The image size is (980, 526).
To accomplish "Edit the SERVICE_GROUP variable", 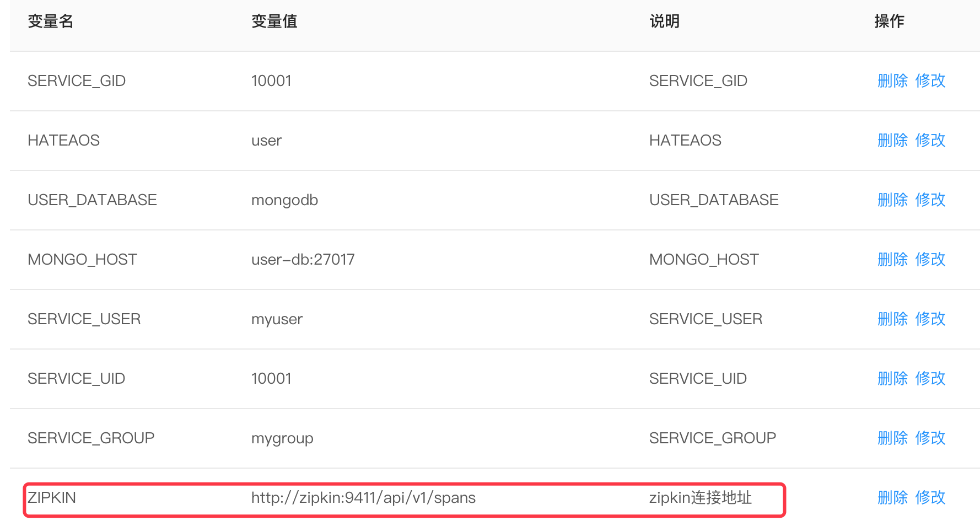I will coord(930,438).
